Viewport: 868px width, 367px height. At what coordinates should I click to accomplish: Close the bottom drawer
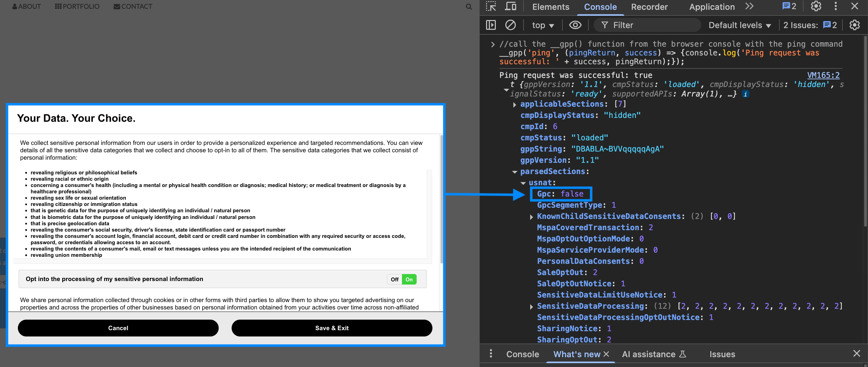point(857,354)
